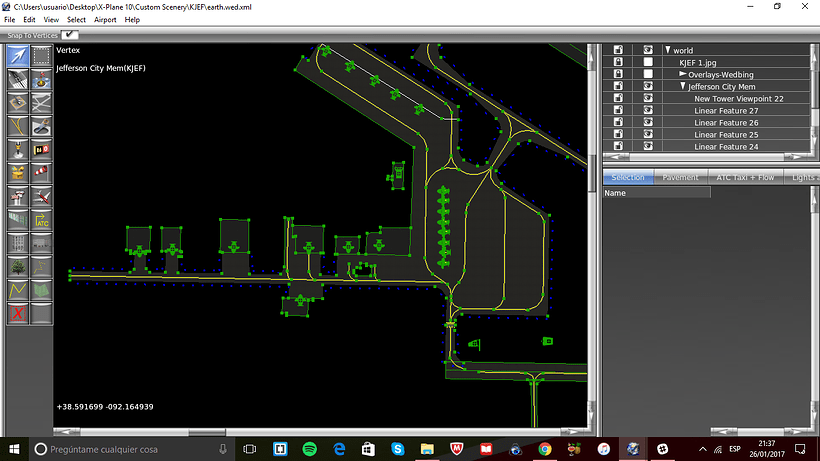Lock the world row
This screenshot has width=820, height=461.
click(618, 50)
